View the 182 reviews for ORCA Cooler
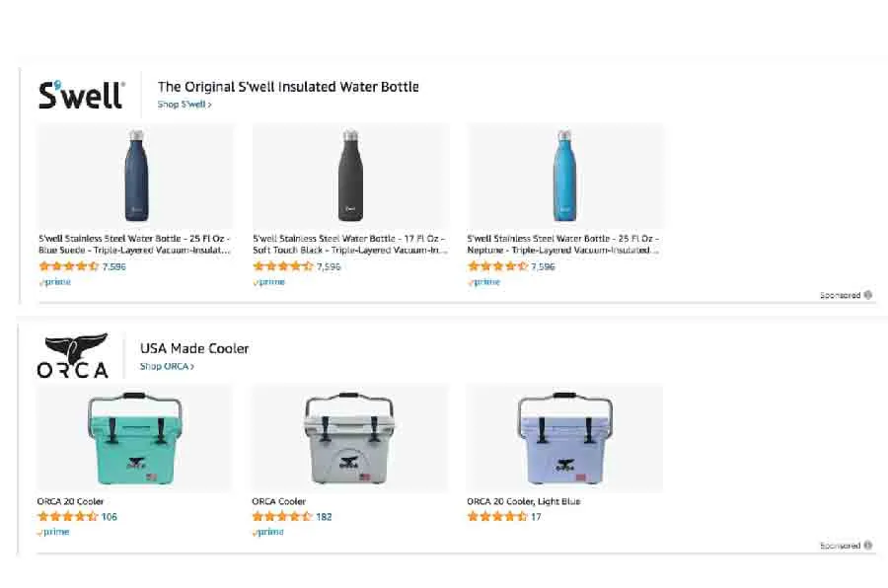Image resolution: width=888 pixels, height=588 pixels. pyautogui.click(x=324, y=516)
